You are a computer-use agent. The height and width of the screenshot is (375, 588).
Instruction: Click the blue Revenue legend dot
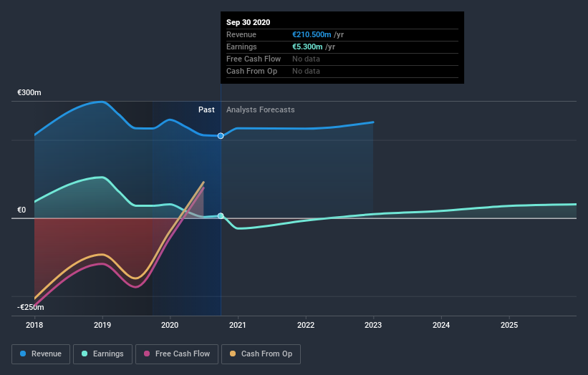pos(23,354)
